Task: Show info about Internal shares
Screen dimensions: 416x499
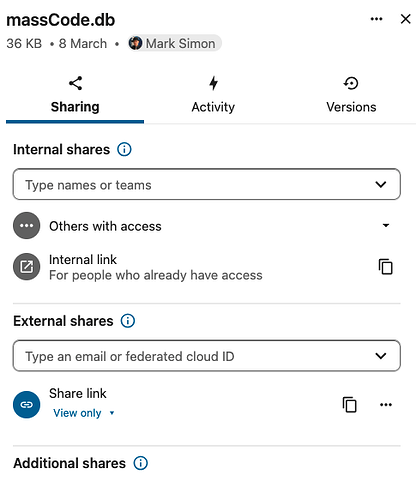Action: pyautogui.click(x=124, y=149)
